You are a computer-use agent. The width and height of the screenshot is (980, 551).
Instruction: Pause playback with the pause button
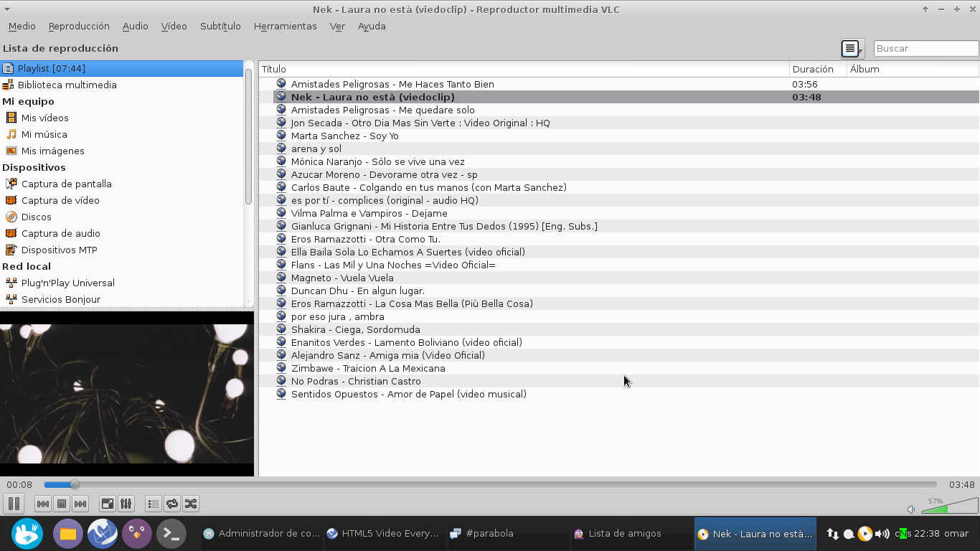point(14,504)
